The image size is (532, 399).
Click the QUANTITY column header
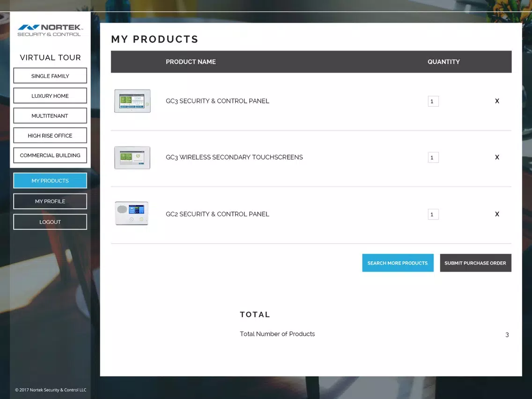point(443,62)
